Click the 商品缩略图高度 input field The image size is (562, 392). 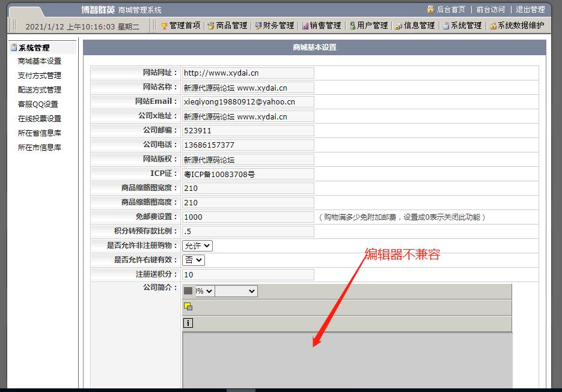point(248,203)
